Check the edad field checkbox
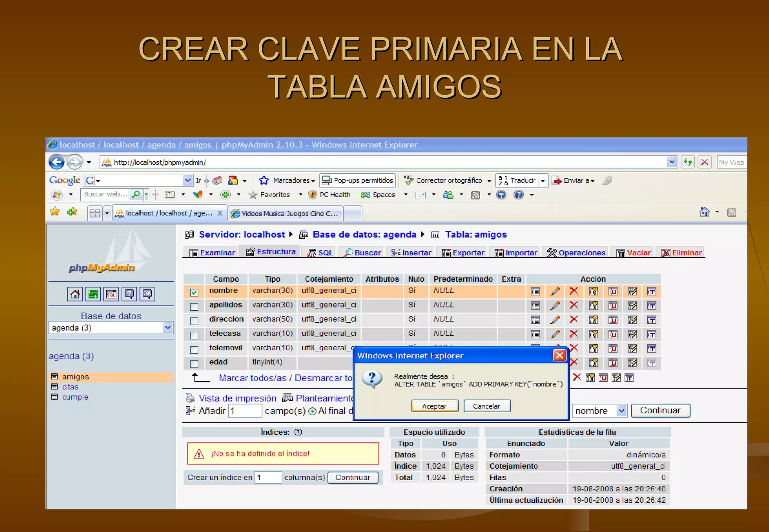The image size is (769, 532). click(194, 364)
